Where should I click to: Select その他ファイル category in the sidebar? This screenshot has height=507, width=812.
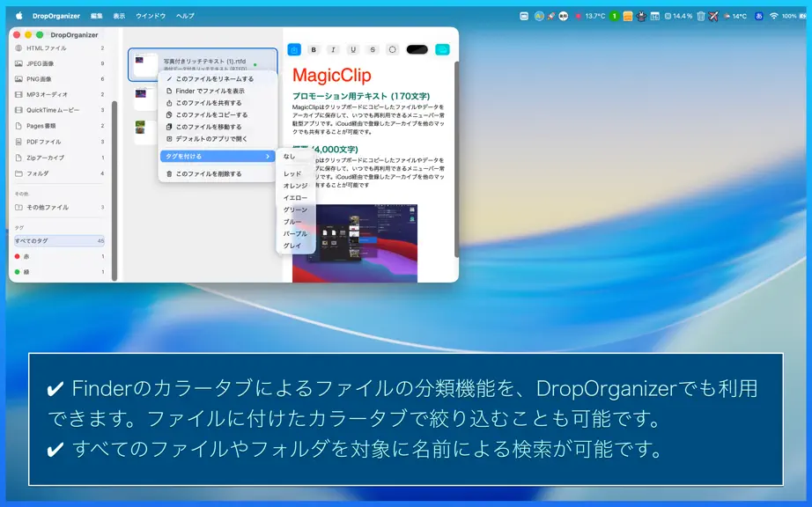coord(60,208)
